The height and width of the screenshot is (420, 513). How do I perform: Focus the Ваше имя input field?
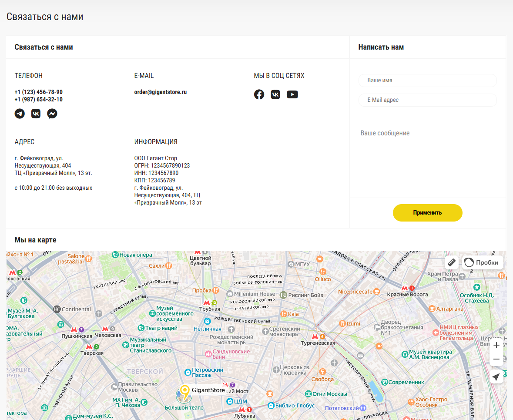pos(427,81)
